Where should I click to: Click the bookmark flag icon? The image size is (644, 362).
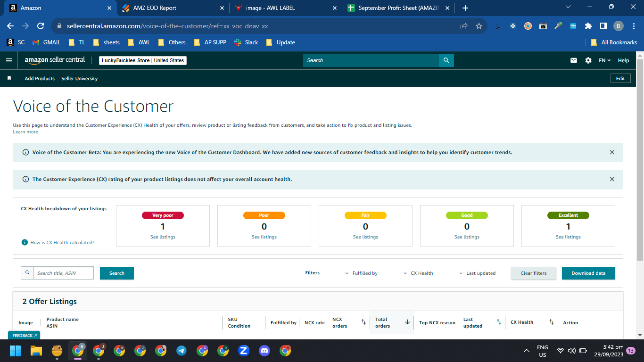pos(9,78)
